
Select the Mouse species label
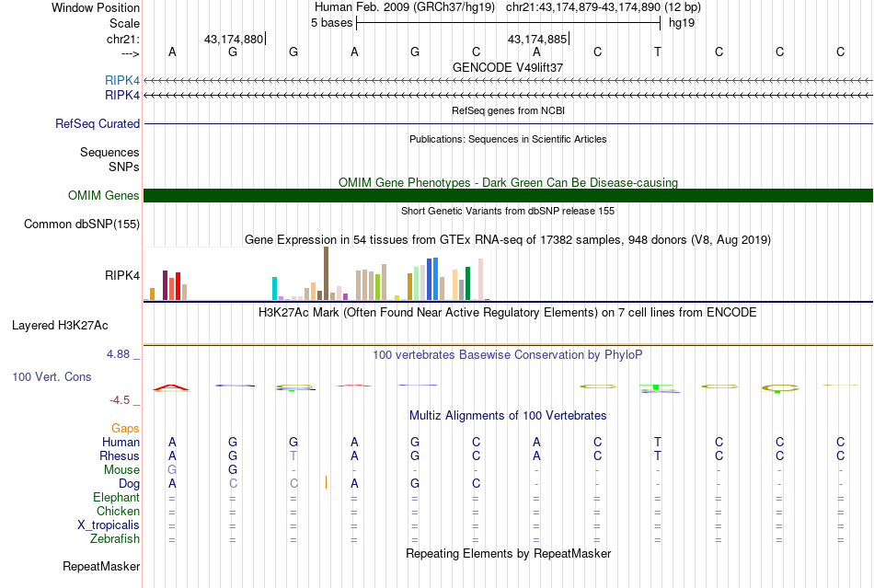[121, 470]
